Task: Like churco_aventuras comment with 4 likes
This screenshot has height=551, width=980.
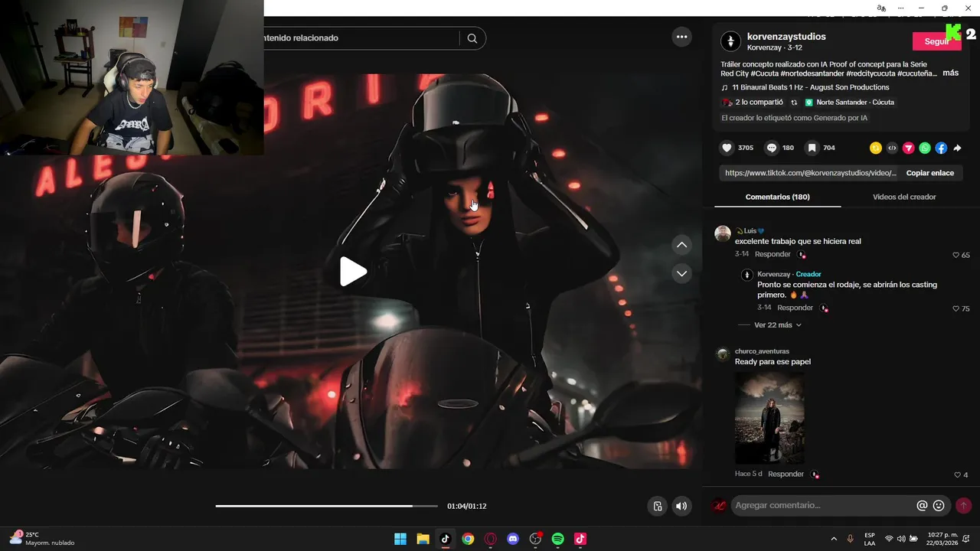Action: [x=957, y=474]
